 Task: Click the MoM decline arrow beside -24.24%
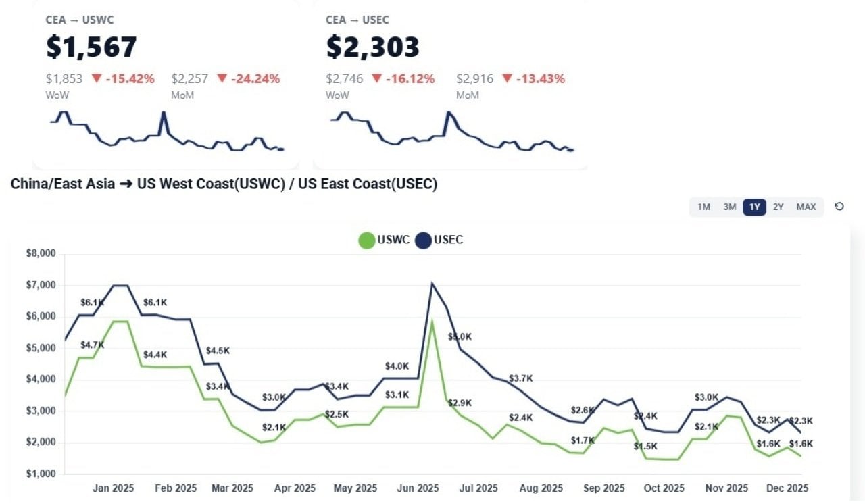[x=222, y=78]
